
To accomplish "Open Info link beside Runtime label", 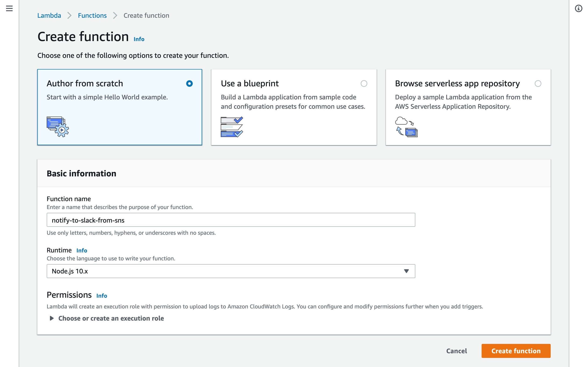I will (81, 250).
